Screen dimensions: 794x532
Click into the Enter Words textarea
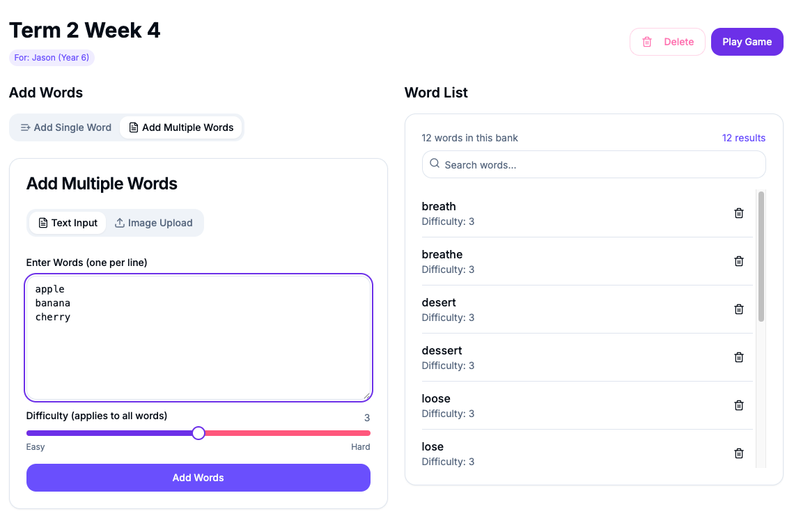(x=198, y=338)
